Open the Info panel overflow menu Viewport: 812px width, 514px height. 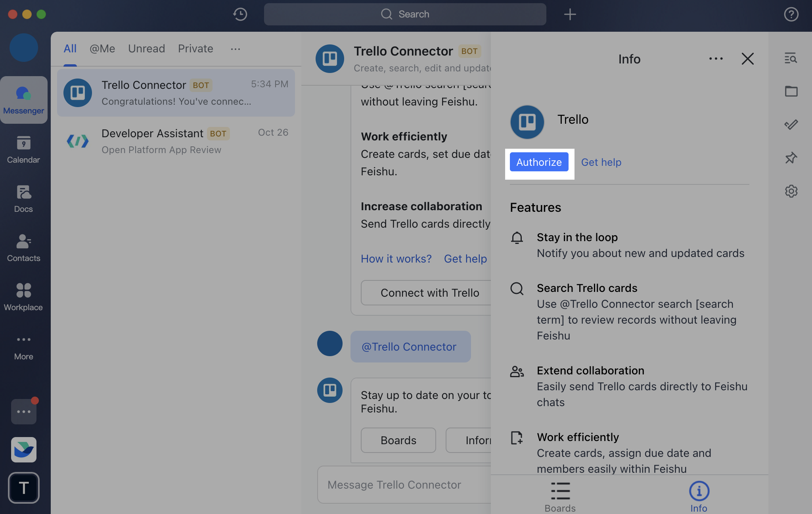(716, 59)
